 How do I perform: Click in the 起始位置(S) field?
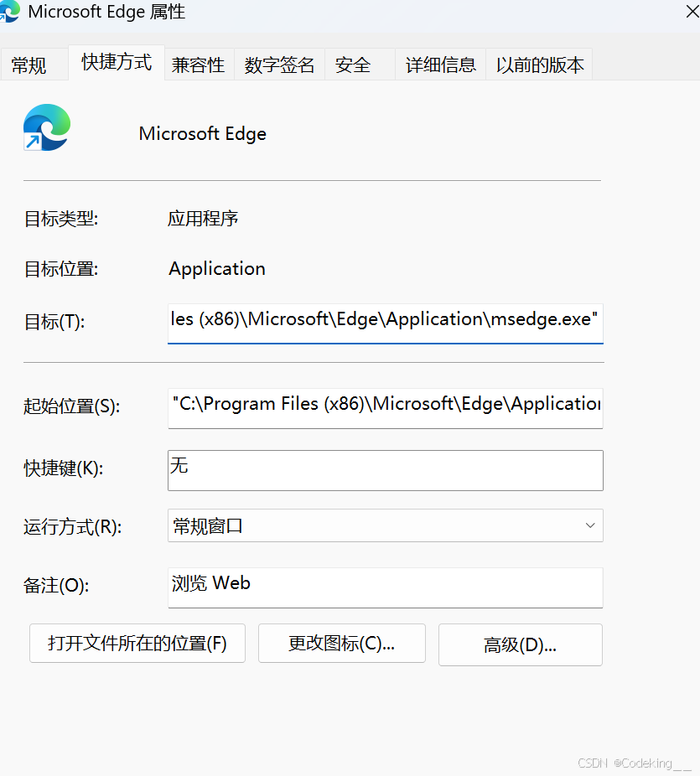(385, 408)
